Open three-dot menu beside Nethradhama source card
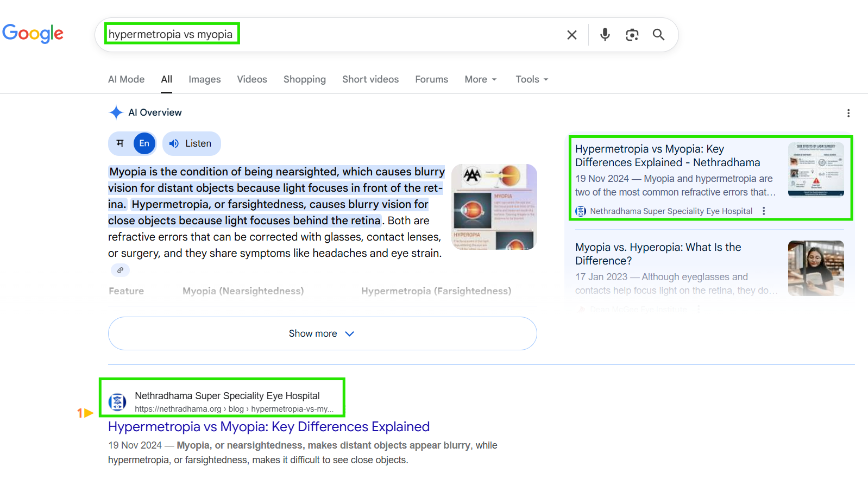 [764, 211]
